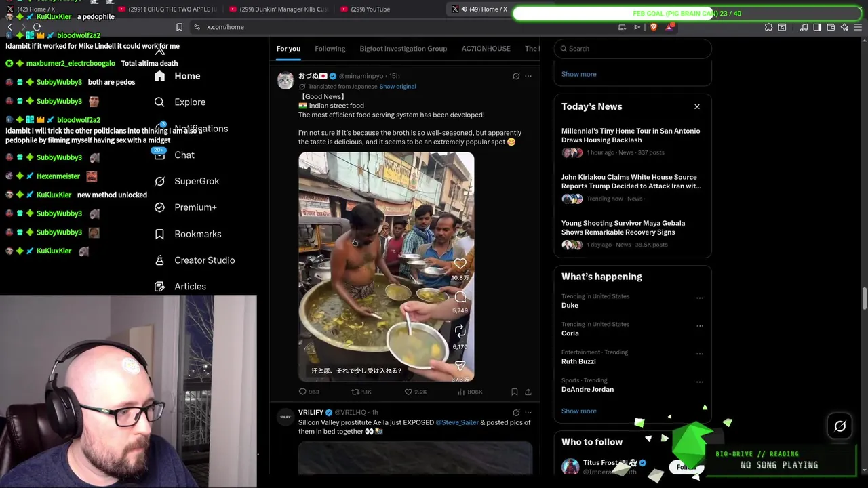The width and height of the screenshot is (868, 488).
Task: Switch to I CHUG THE TWO APPLE browser tab
Action: click(x=166, y=9)
